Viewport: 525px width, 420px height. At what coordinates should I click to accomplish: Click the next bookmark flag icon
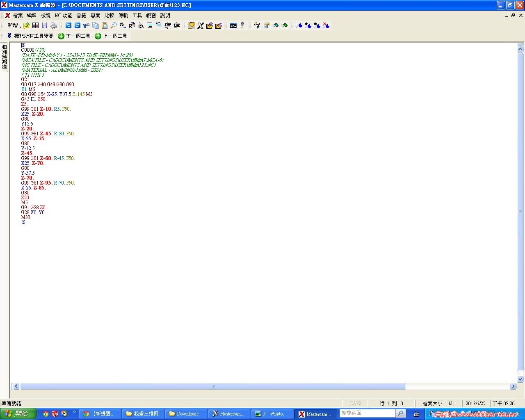tap(308, 25)
